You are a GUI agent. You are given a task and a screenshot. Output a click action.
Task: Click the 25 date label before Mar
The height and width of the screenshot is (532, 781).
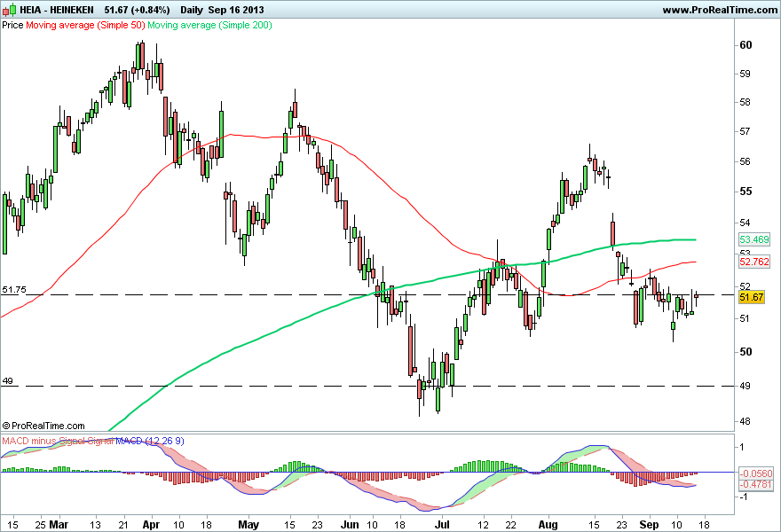click(41, 525)
